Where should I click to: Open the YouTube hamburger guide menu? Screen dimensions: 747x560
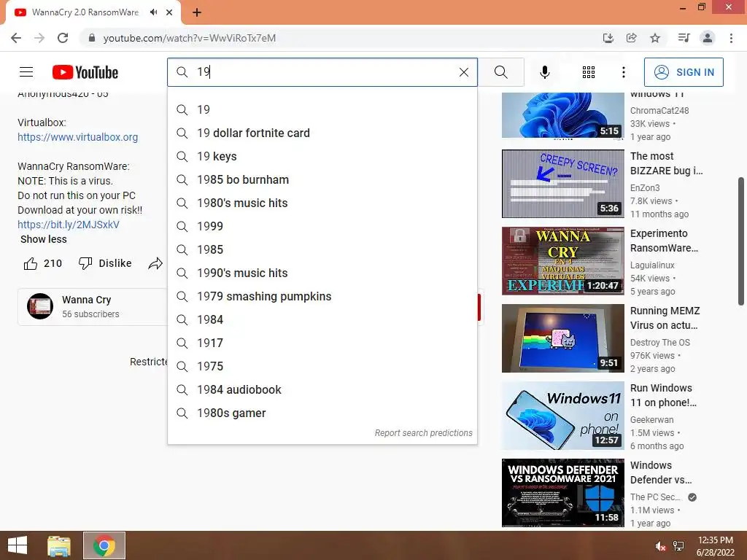tap(26, 72)
